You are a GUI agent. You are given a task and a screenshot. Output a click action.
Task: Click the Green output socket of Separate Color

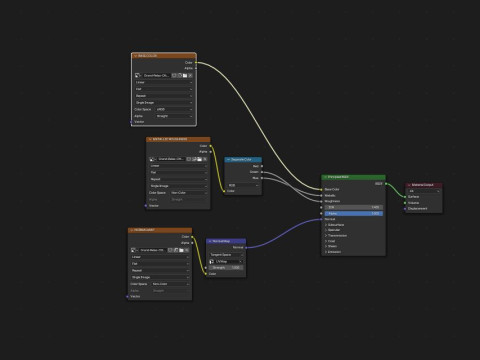(262, 172)
